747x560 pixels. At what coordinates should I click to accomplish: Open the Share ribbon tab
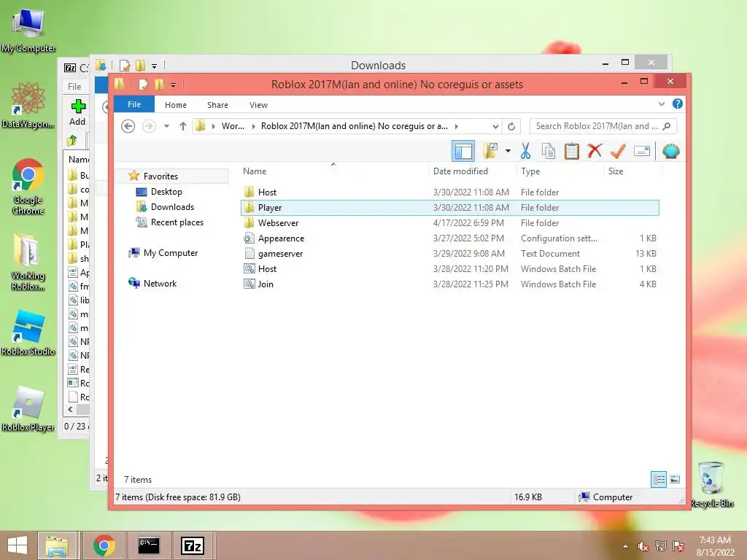(217, 105)
